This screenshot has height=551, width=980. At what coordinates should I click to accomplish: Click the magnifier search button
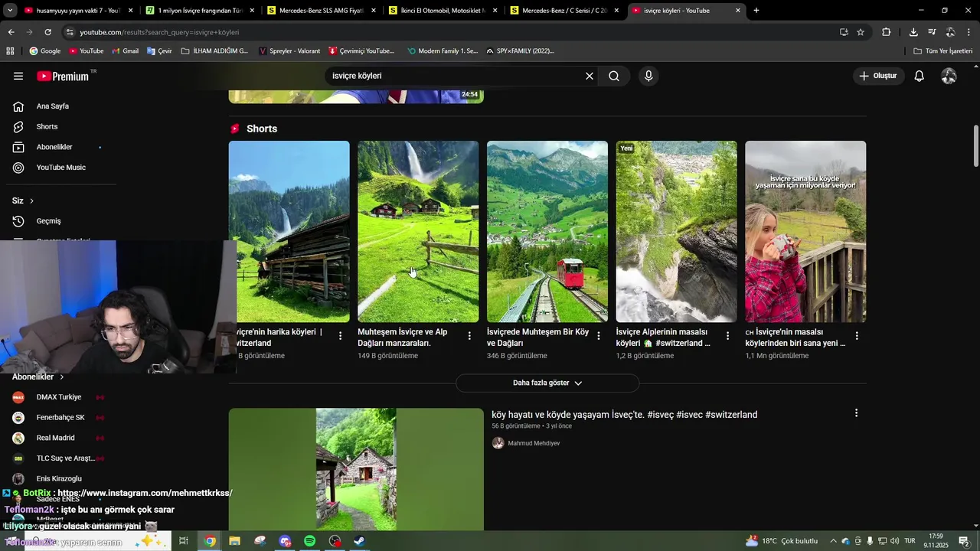tap(614, 76)
